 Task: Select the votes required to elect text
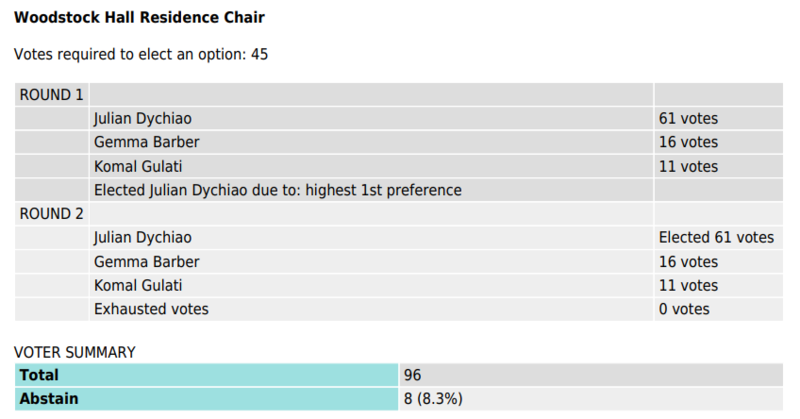coord(141,54)
